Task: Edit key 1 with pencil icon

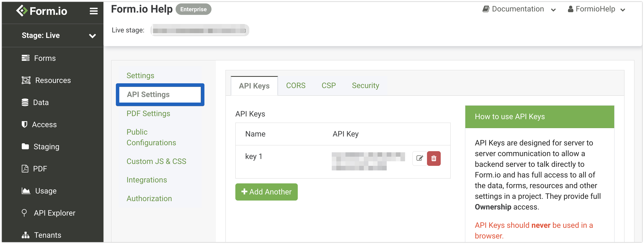Action: (420, 158)
